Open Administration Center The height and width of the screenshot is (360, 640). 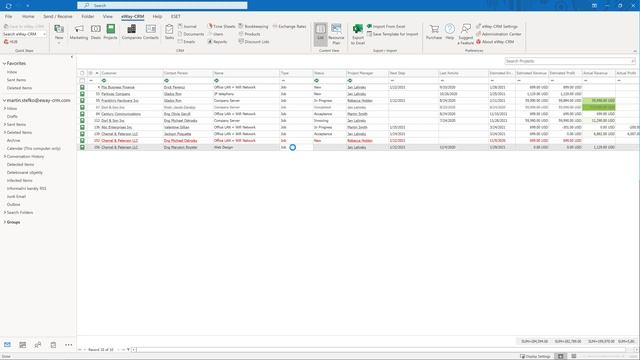point(498,34)
